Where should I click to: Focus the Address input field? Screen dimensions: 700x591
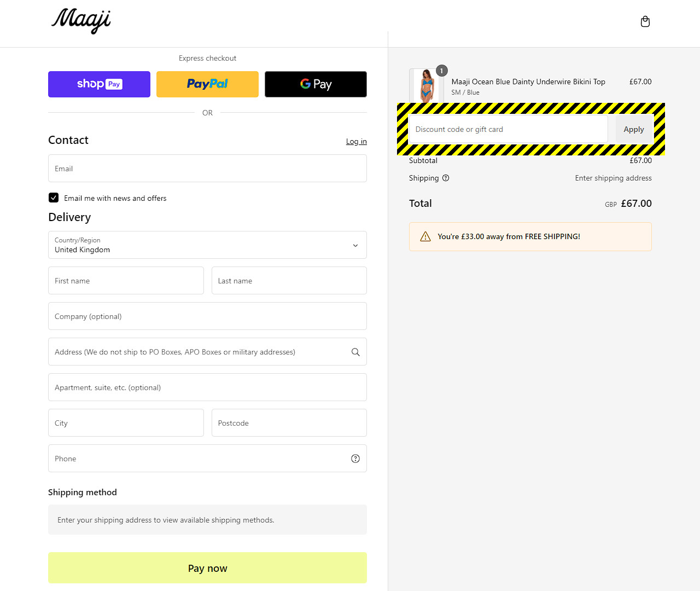pyautogui.click(x=207, y=352)
